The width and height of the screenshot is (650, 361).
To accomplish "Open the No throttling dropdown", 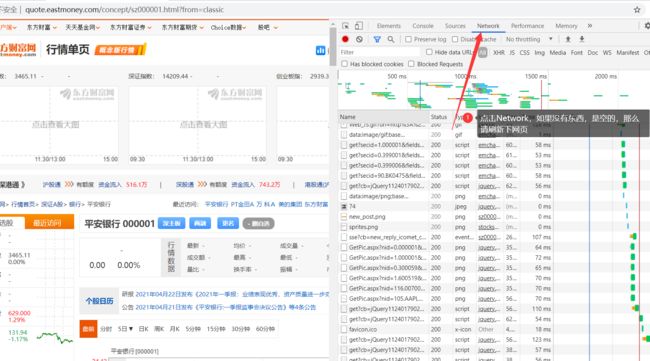I will (529, 39).
